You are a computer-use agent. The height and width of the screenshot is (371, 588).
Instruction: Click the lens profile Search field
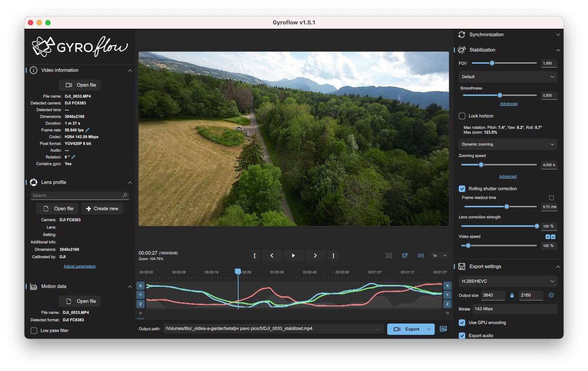point(80,196)
